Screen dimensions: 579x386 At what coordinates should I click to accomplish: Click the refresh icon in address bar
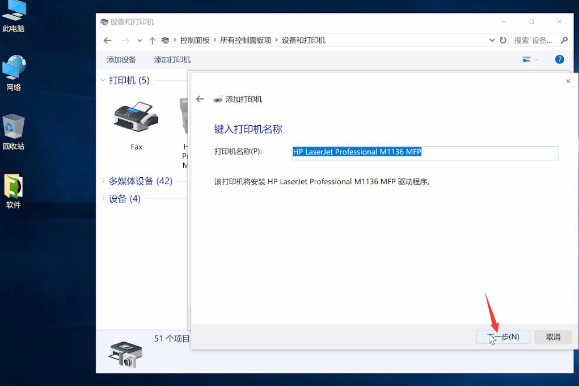[503, 40]
